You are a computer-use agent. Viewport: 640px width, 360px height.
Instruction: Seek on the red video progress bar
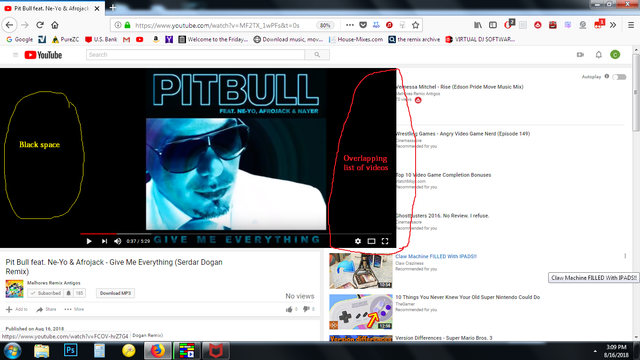[98, 234]
